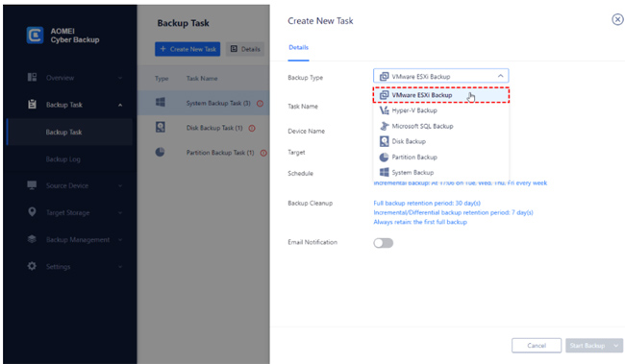Click warning icon next to Partition Backup Task (1)
Image resolution: width=625 pixels, height=364 pixels.
(x=263, y=153)
